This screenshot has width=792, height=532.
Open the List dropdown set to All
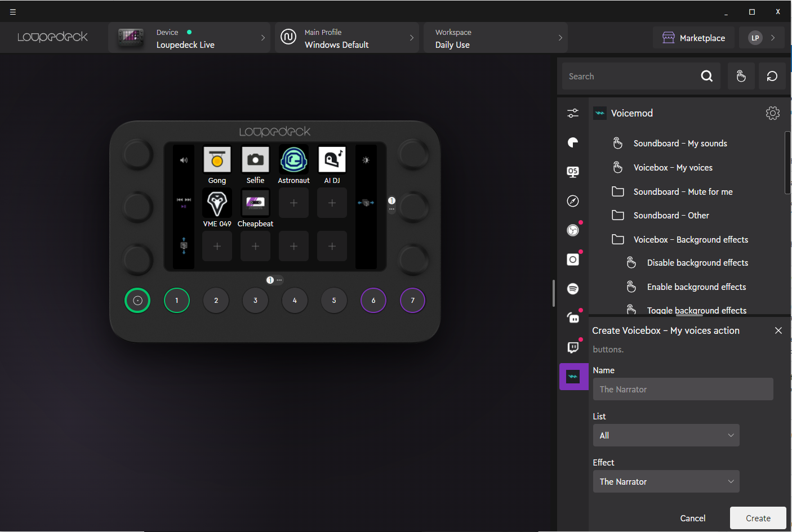click(666, 435)
